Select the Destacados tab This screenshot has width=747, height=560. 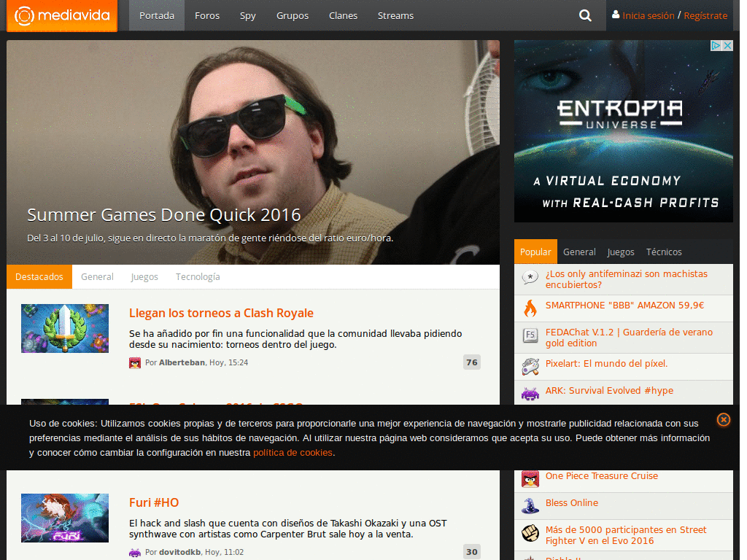tap(39, 276)
